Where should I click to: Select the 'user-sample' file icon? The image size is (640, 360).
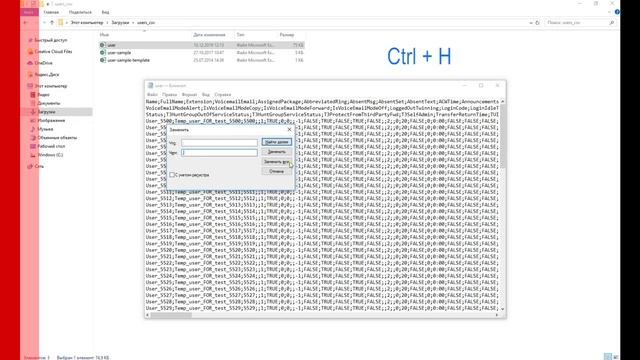(x=102, y=53)
